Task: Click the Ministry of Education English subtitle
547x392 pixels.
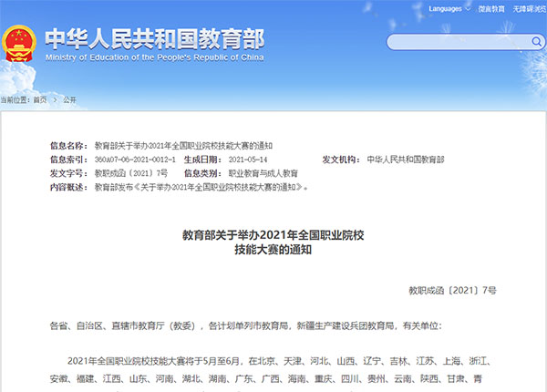Action: pos(155,57)
